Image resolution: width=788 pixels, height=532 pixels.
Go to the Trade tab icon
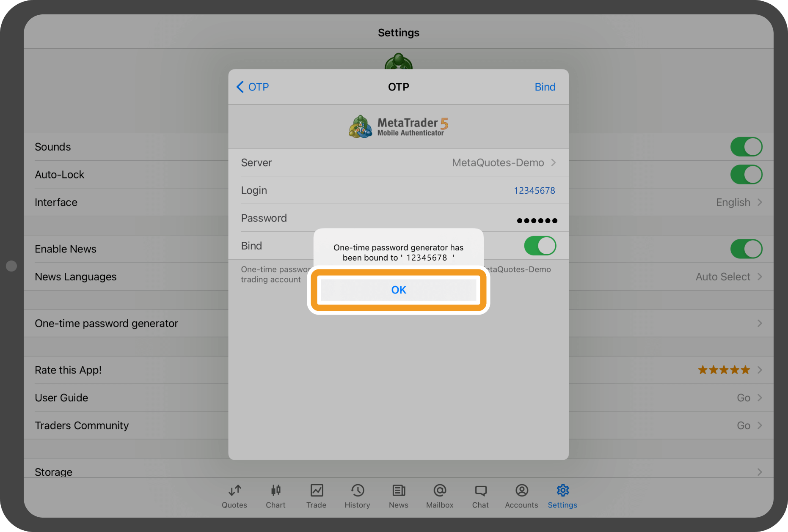317,491
